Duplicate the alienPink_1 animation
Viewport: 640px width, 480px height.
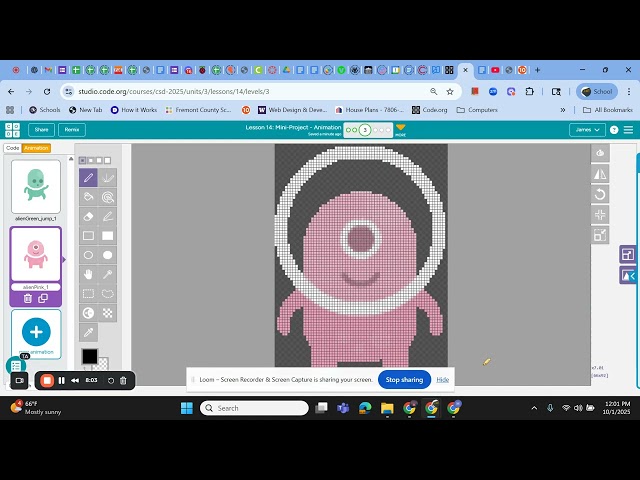coord(43,298)
